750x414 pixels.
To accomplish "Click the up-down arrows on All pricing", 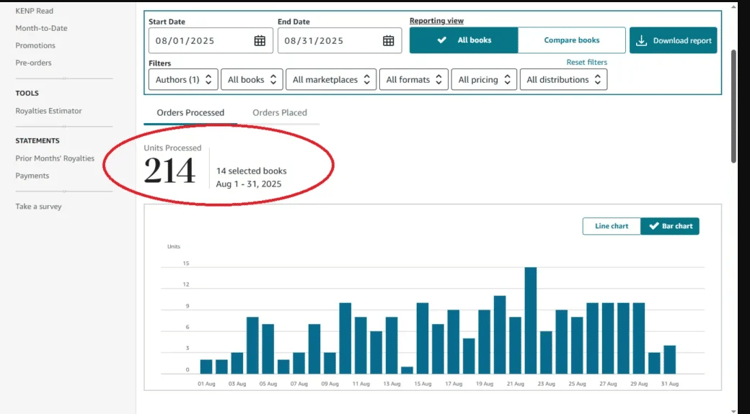I will (x=507, y=80).
